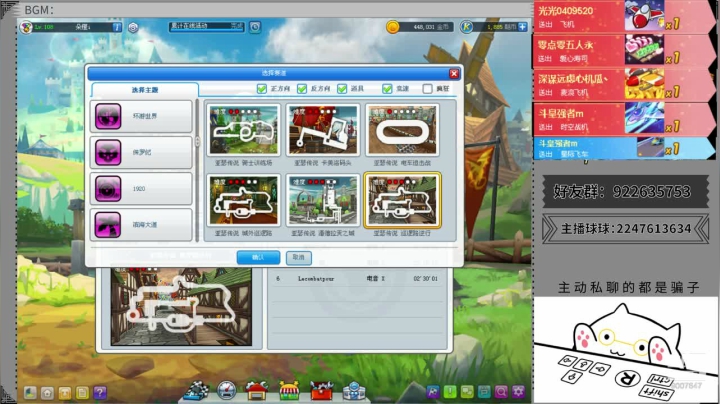Toggle the 竞速 checkbox
This screenshot has width=720, height=404.
pos(387,89)
